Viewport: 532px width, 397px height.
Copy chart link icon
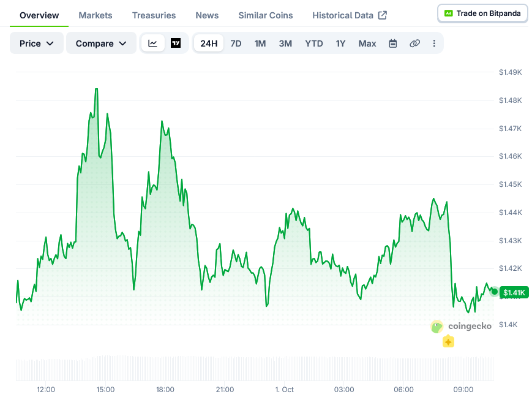coord(414,43)
